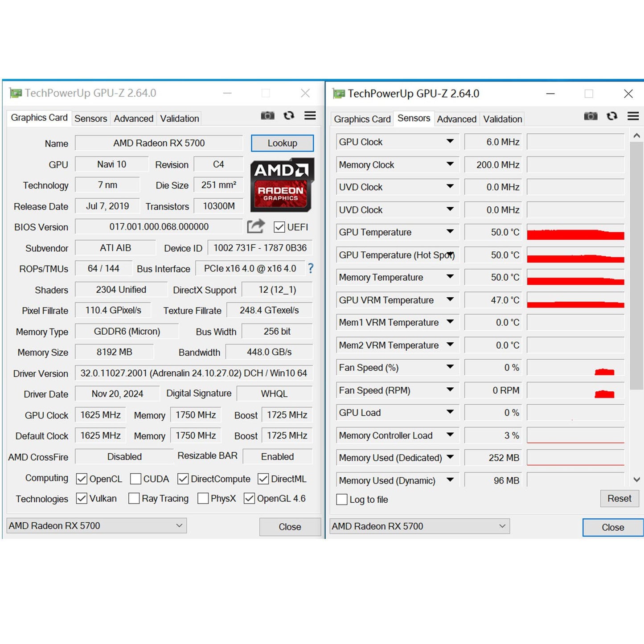Click the Device ID value 1002 731F - 1787 0B36

(260, 248)
